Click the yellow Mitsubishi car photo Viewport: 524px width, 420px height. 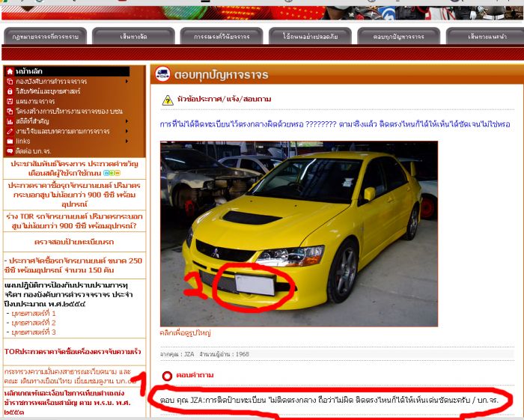coord(299,234)
